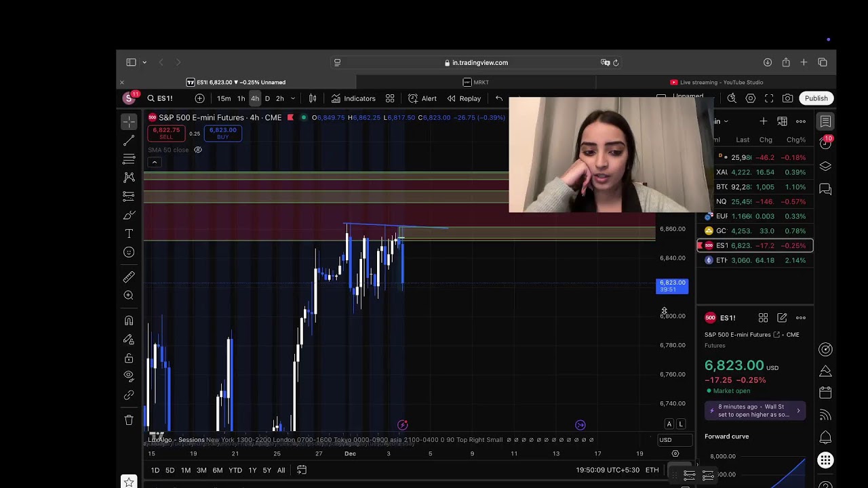Select the brush drawing tool
The height and width of the screenshot is (488, 868).
coord(129,215)
